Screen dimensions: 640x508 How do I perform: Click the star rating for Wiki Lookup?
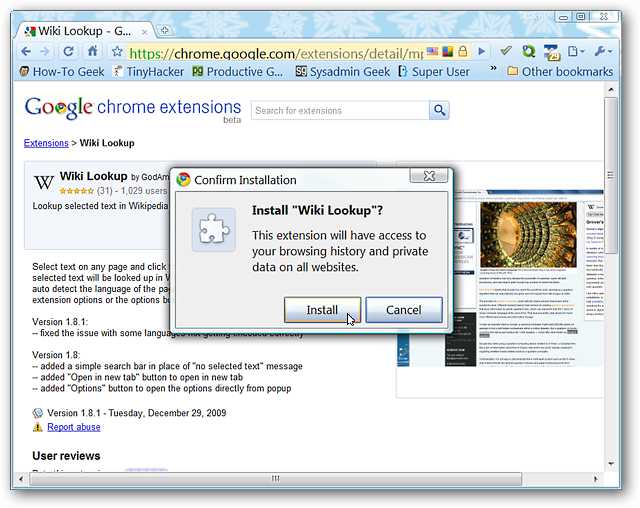click(76, 191)
